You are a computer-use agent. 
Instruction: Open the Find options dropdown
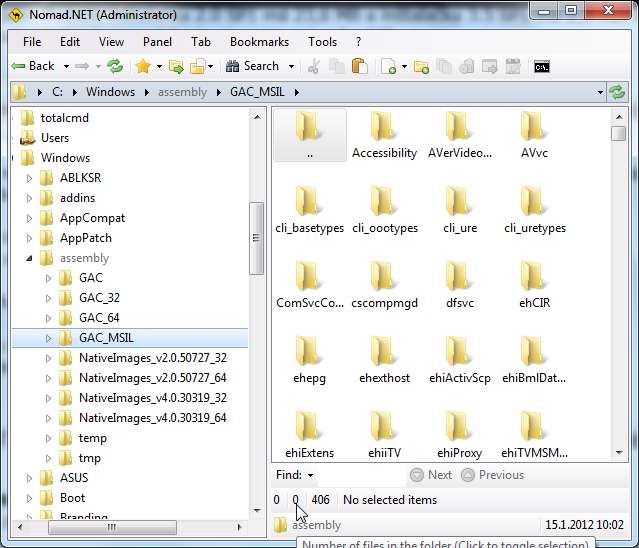(311, 475)
